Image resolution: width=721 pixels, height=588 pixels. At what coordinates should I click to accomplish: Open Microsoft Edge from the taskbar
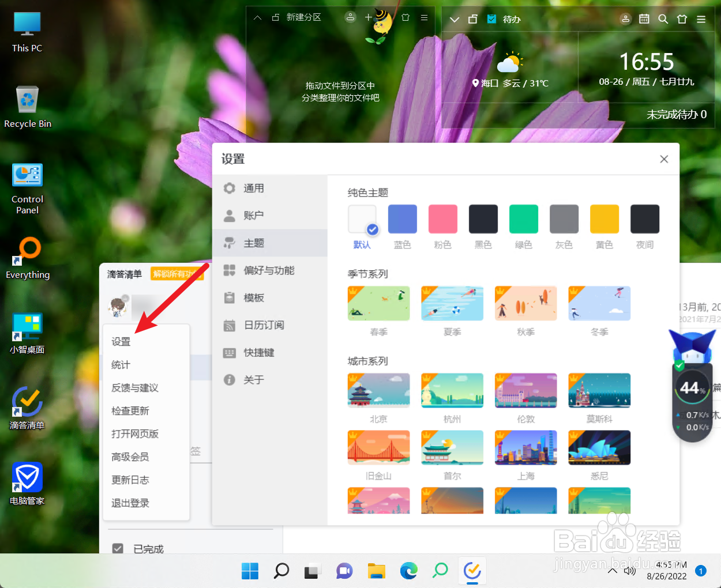pos(409,571)
